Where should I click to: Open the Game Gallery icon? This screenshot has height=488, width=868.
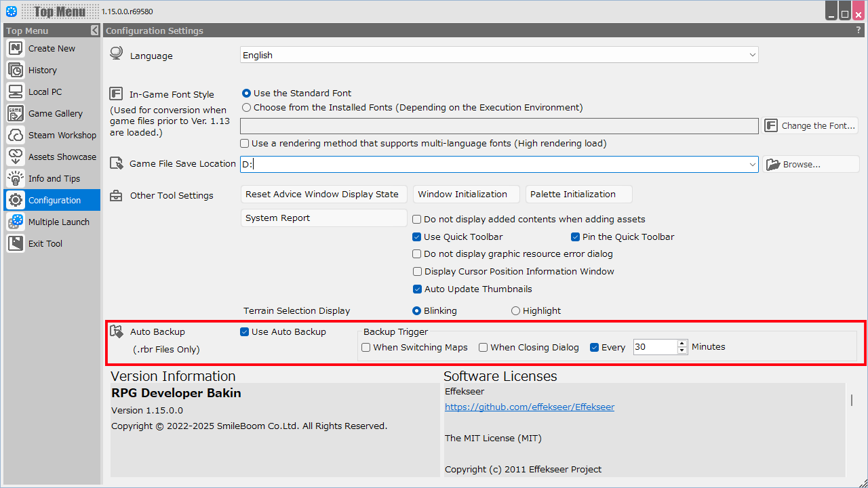[16, 114]
